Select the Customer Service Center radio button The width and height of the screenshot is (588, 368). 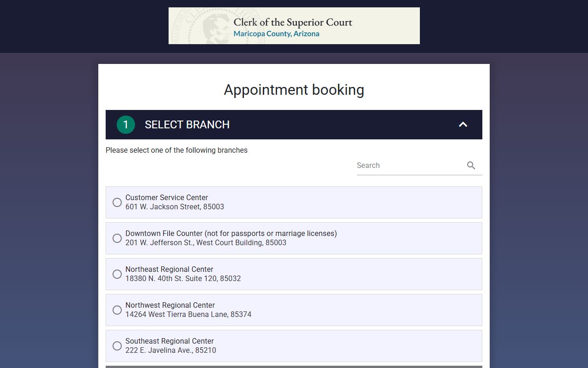[x=117, y=202]
